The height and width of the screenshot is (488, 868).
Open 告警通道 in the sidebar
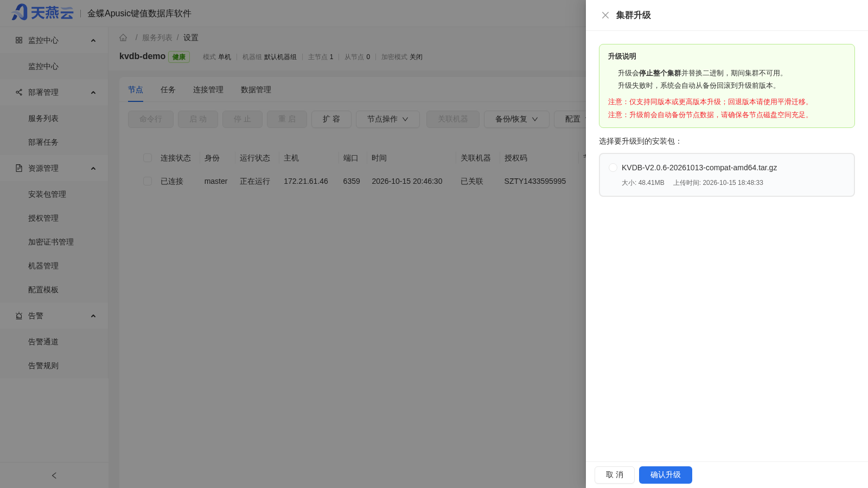click(x=43, y=342)
